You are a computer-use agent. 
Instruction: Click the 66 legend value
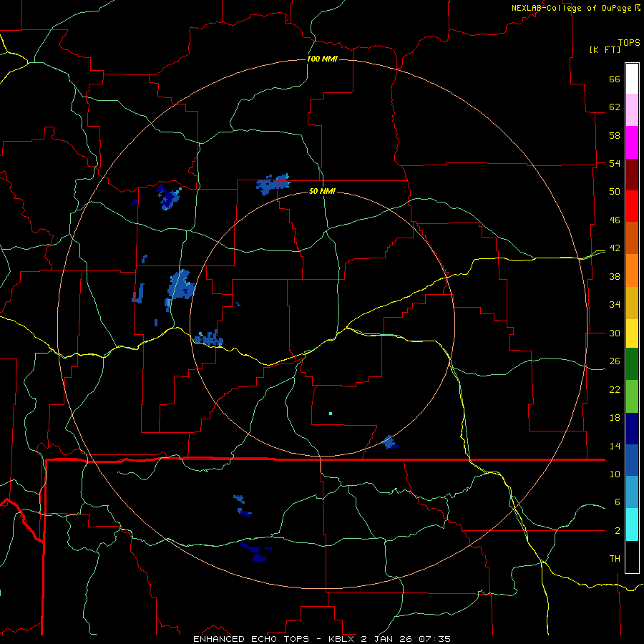(615, 79)
